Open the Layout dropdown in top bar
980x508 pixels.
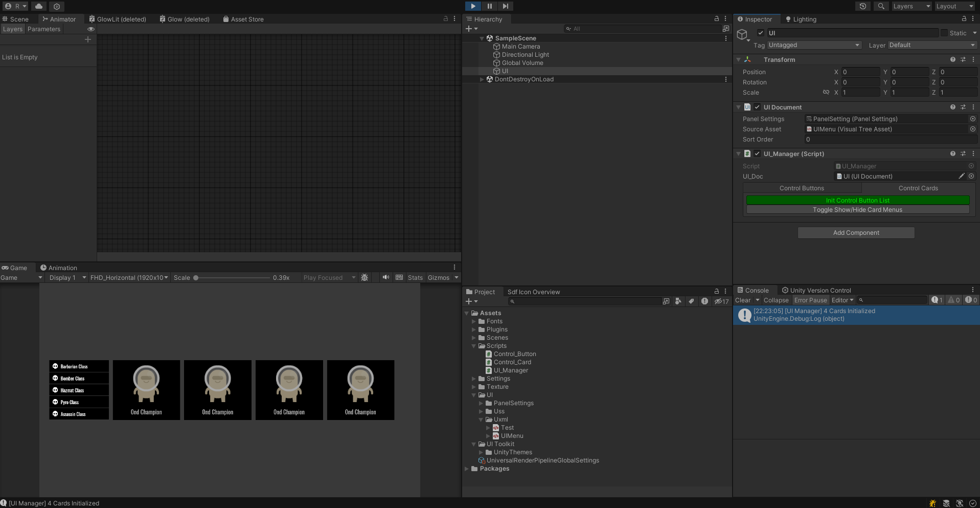tap(954, 6)
